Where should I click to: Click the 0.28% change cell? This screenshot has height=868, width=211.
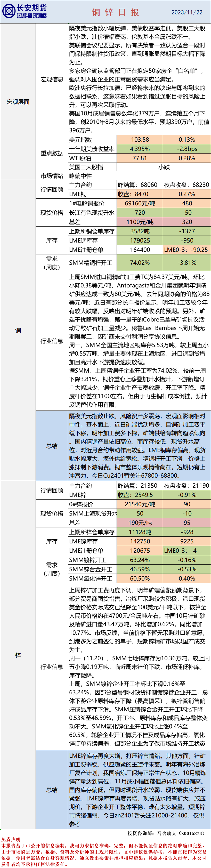pos(187,158)
